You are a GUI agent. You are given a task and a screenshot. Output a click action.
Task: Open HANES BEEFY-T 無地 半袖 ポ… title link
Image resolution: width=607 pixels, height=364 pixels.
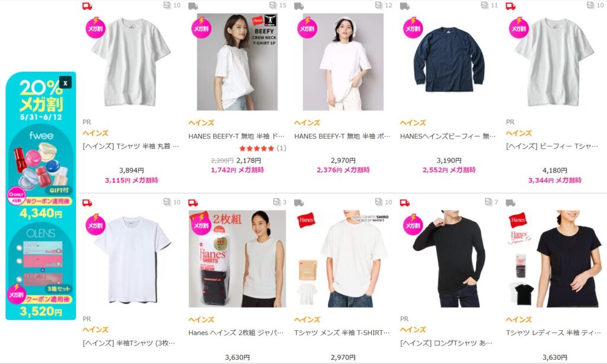click(x=343, y=136)
